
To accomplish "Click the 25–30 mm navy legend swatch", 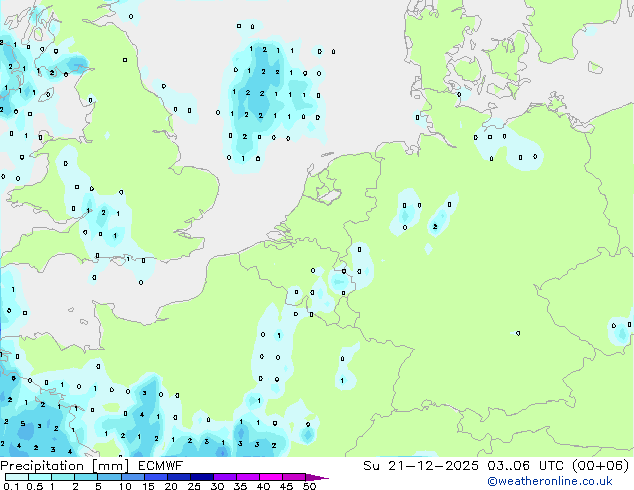I will pos(202,477).
